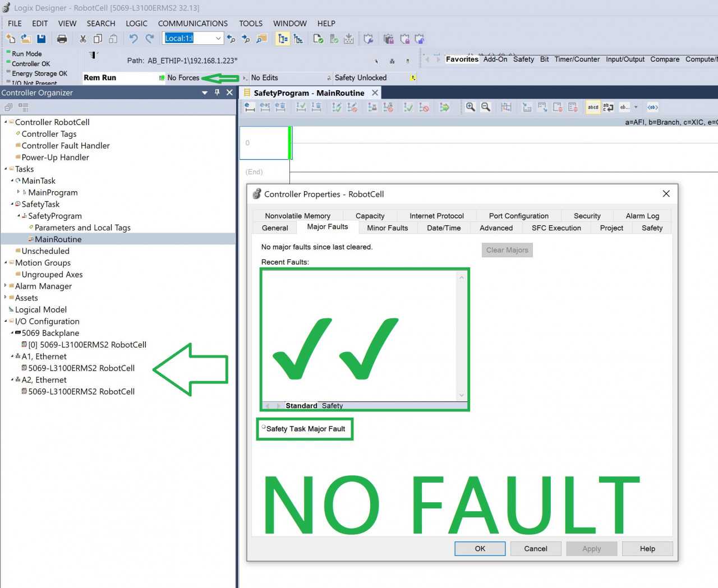This screenshot has width=718, height=588.
Task: Click the Open project icon in the toolbar
Action: click(x=26, y=39)
